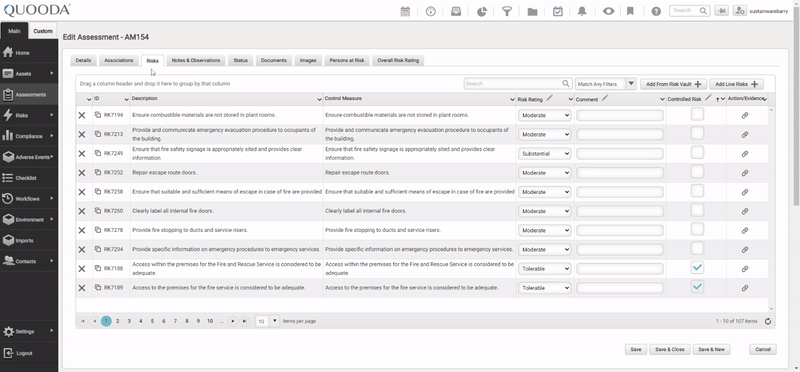Tick Controlled Risk checkbox for RK7278
The height and width of the screenshot is (372, 800).
[x=697, y=229]
